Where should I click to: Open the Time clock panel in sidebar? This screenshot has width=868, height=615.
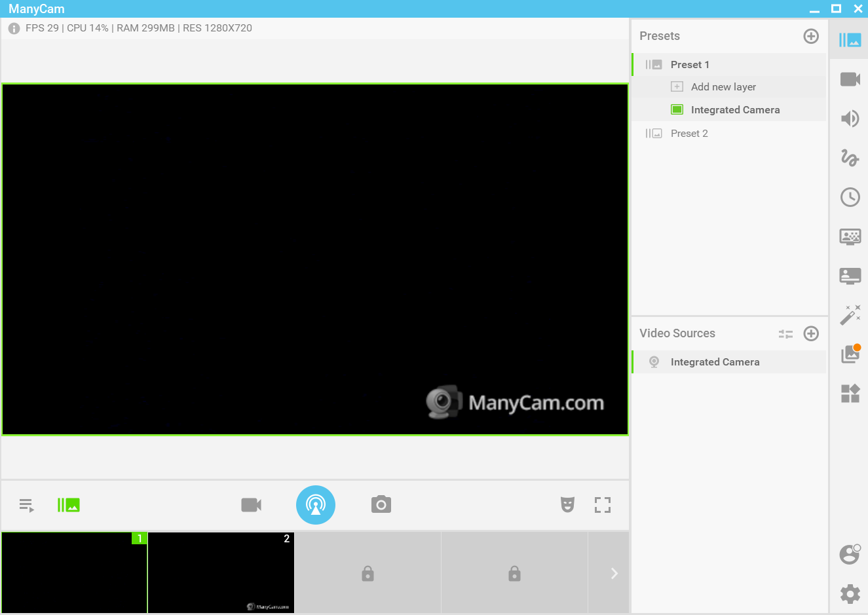(850, 197)
